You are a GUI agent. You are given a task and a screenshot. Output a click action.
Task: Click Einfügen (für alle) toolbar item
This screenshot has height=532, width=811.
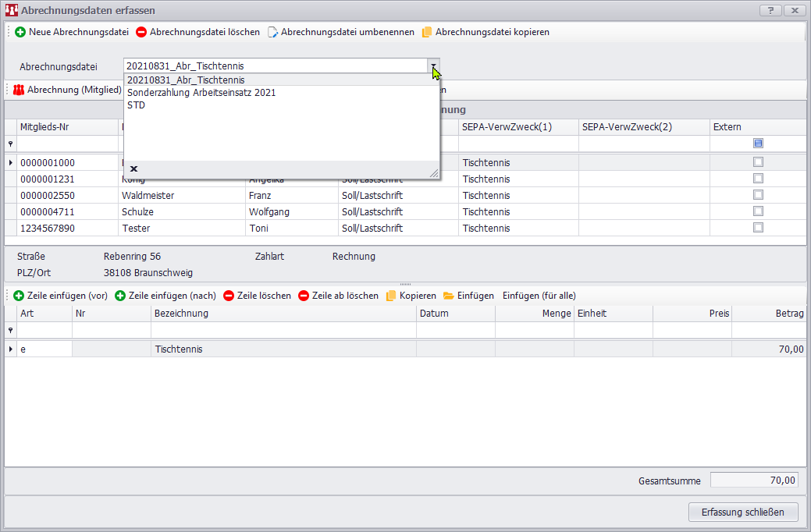539,296
